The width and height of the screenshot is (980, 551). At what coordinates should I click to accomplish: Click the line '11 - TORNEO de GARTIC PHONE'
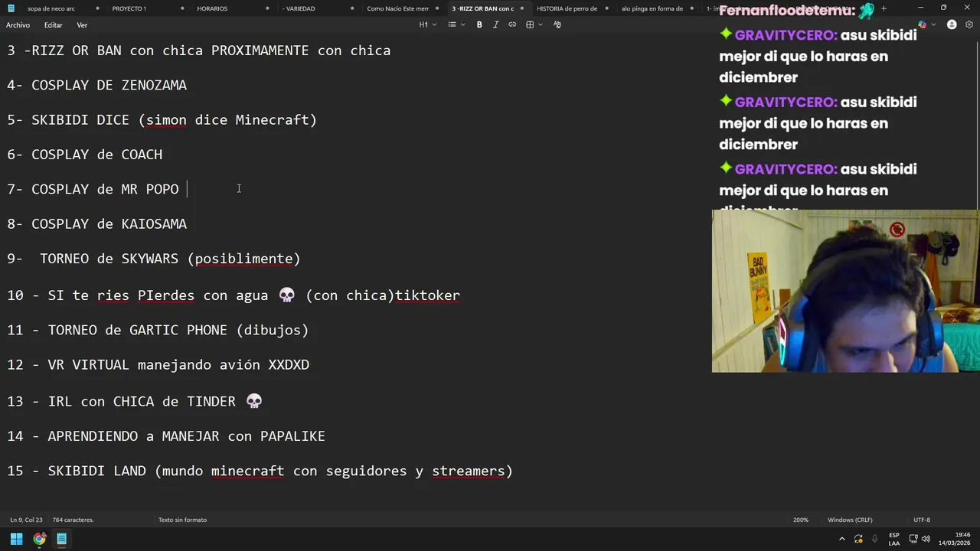click(x=158, y=330)
